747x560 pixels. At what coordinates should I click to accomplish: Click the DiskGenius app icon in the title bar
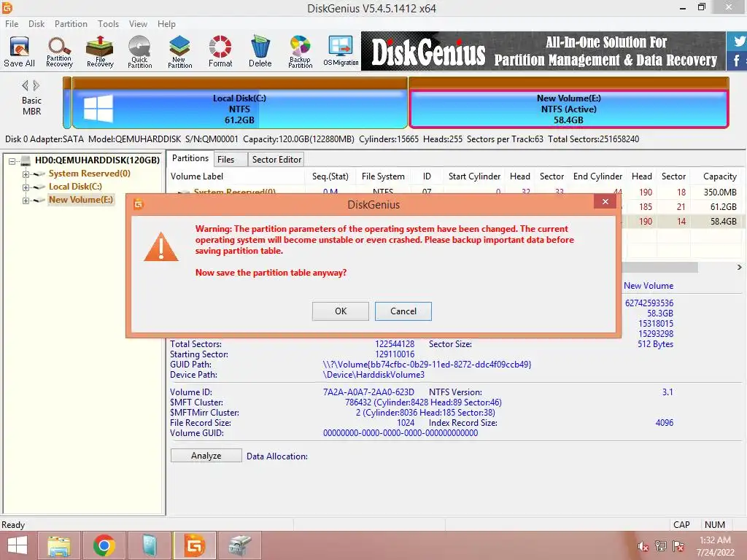[7, 7]
